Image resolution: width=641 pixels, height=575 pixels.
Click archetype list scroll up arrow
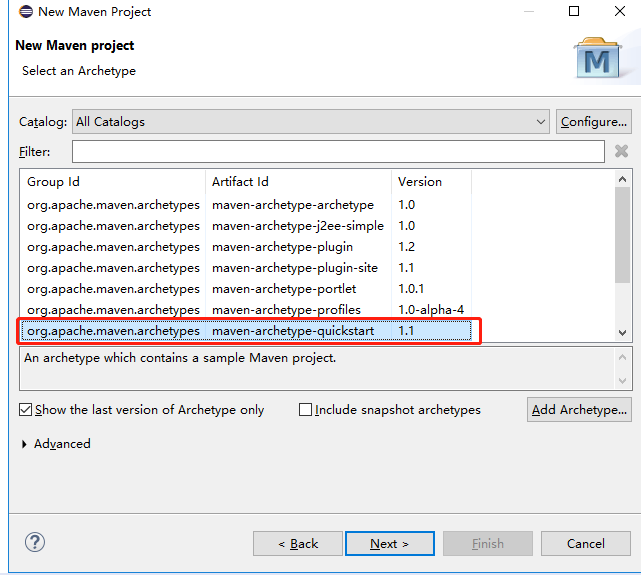pyautogui.click(x=623, y=179)
